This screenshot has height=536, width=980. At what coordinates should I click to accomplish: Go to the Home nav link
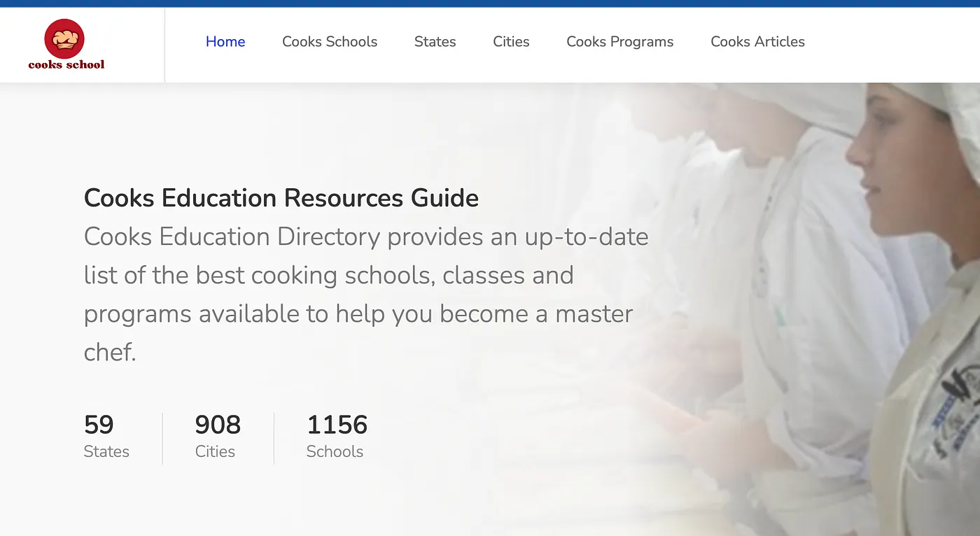tap(225, 42)
